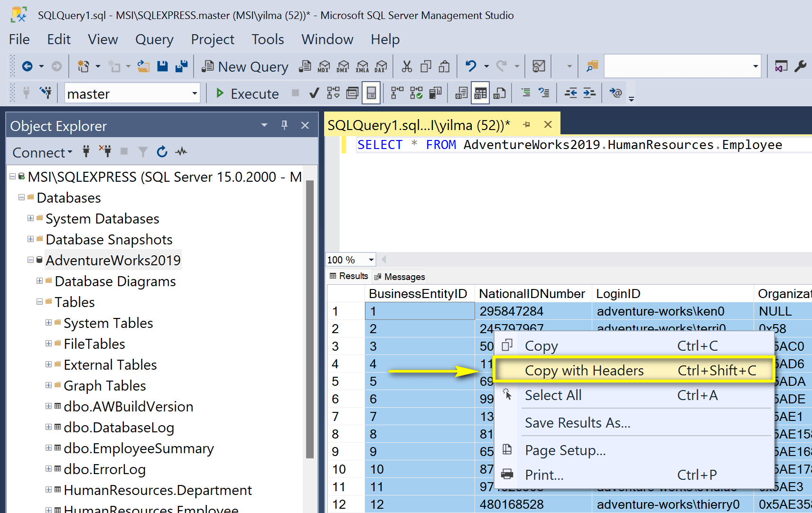Click the Increase Indent icon
The height and width of the screenshot is (513, 812).
pos(589,93)
